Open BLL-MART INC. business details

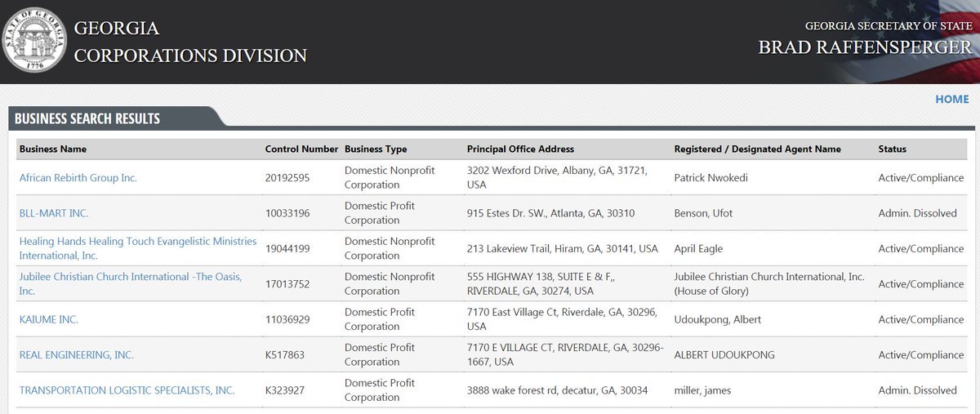pos(54,213)
